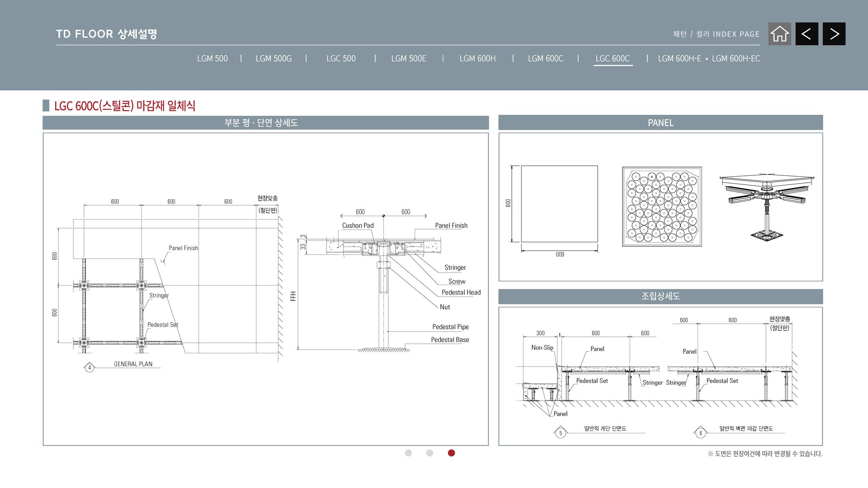
Task: Switch to LGC 500 tab
Action: click(341, 59)
